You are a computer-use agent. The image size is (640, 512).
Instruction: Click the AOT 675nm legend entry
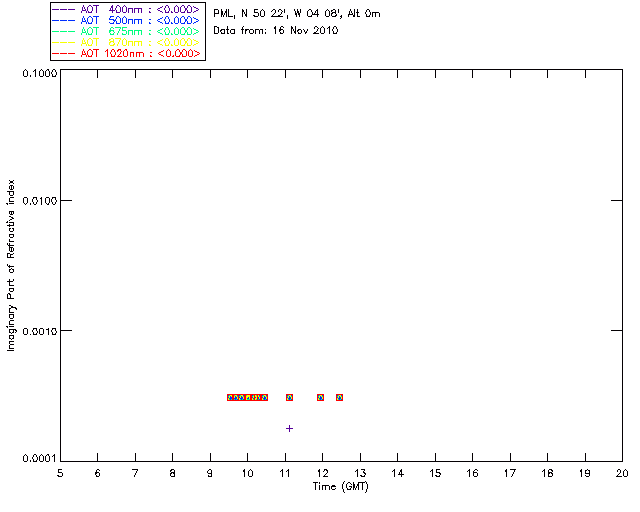126,31
